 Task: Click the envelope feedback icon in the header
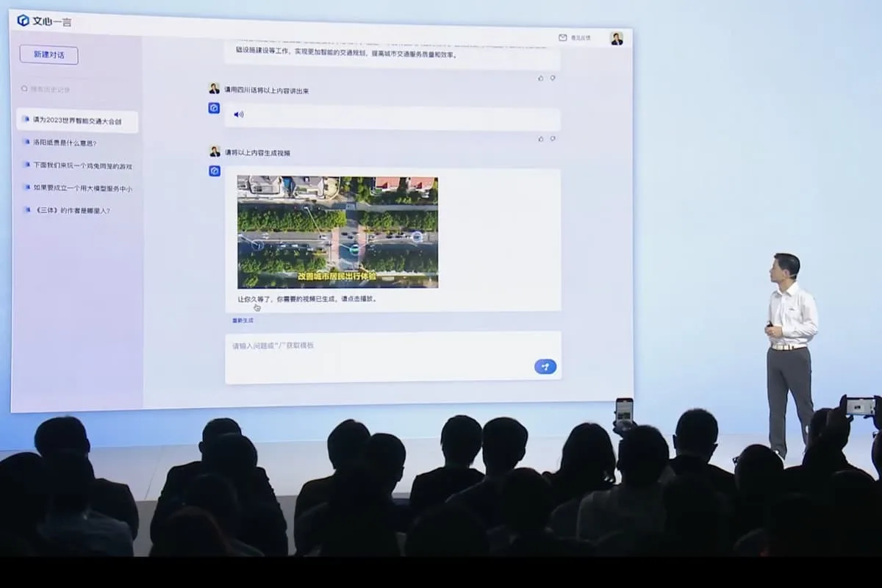tap(563, 37)
